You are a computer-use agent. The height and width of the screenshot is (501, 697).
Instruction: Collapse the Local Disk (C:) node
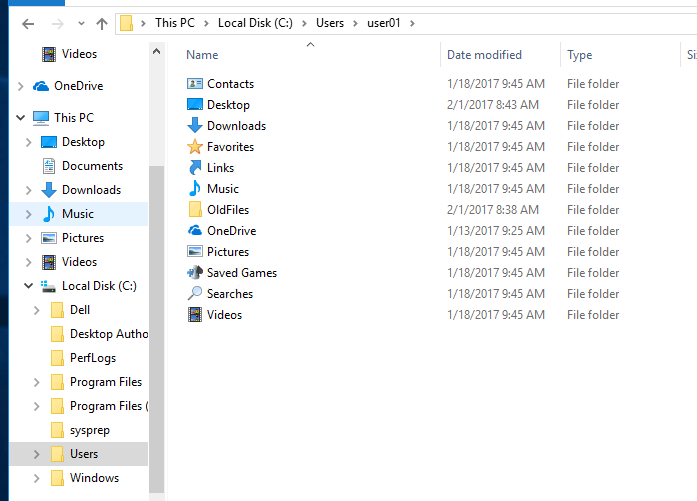tap(28, 286)
